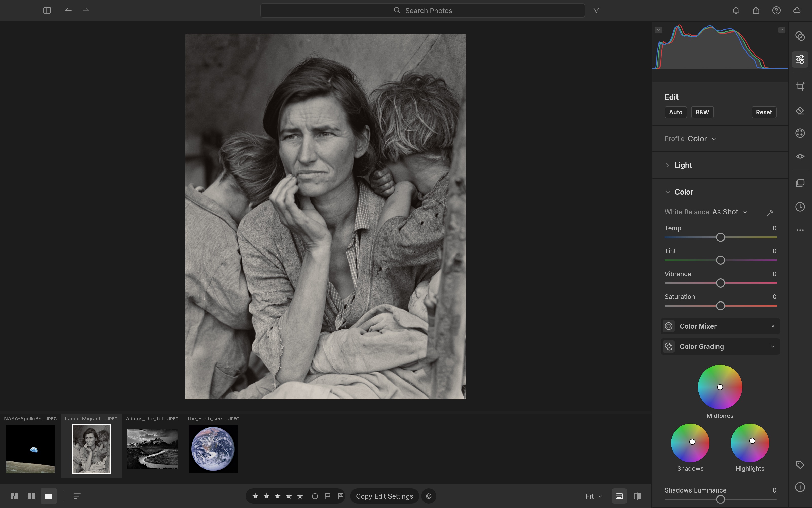Click the undo arrow icon

pyautogui.click(x=68, y=10)
